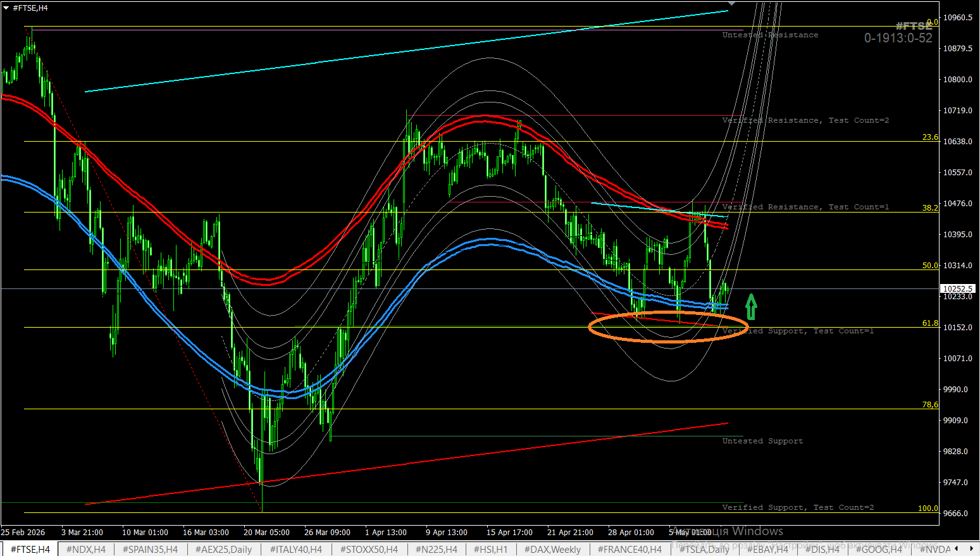Select the long red lower trendline
The width and height of the screenshot is (980, 556).
pyautogui.click(x=406, y=464)
